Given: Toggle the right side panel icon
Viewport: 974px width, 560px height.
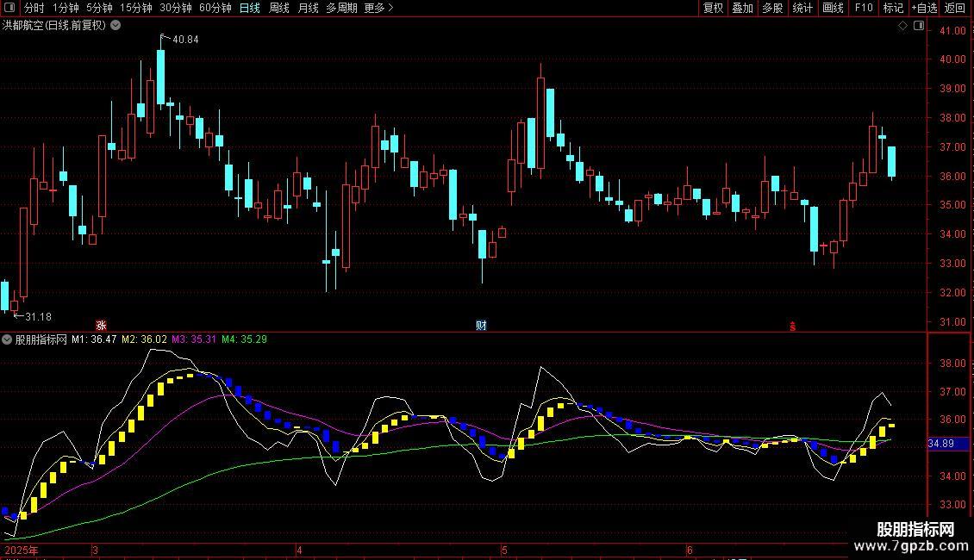Looking at the screenshot, I should [919, 26].
